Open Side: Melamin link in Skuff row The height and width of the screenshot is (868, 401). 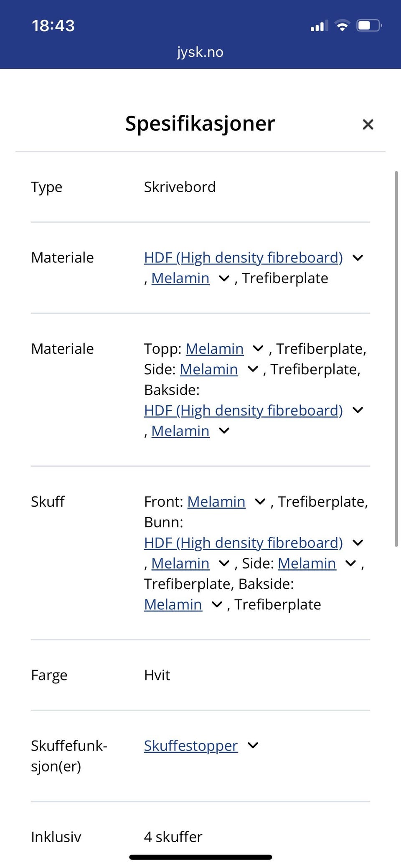point(307,563)
